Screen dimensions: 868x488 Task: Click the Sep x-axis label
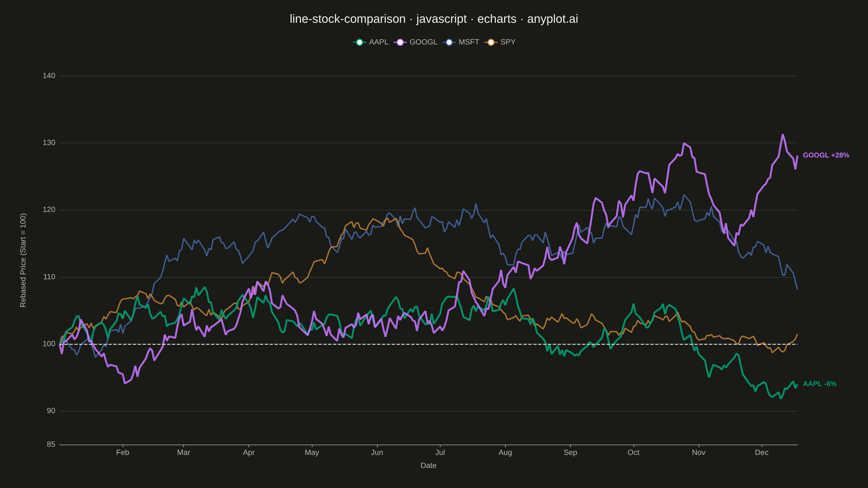coord(570,453)
